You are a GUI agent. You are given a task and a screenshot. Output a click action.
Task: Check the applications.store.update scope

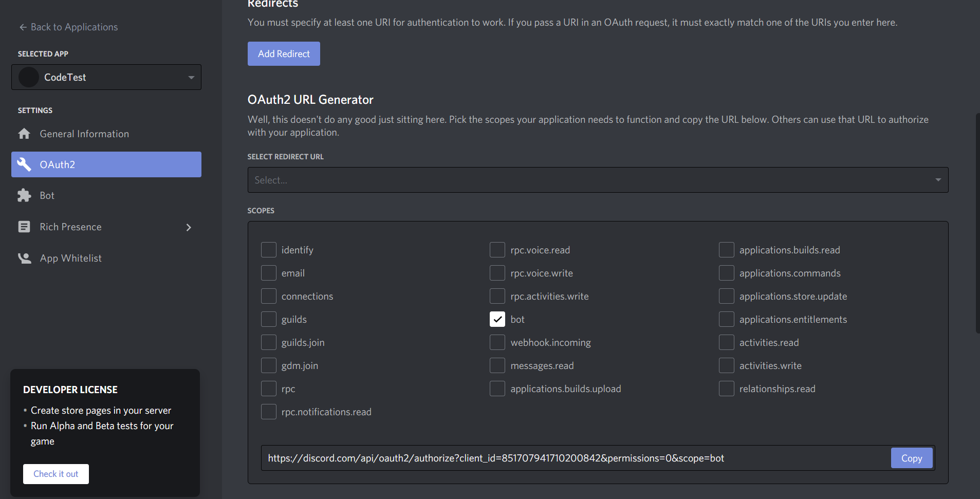(x=727, y=296)
